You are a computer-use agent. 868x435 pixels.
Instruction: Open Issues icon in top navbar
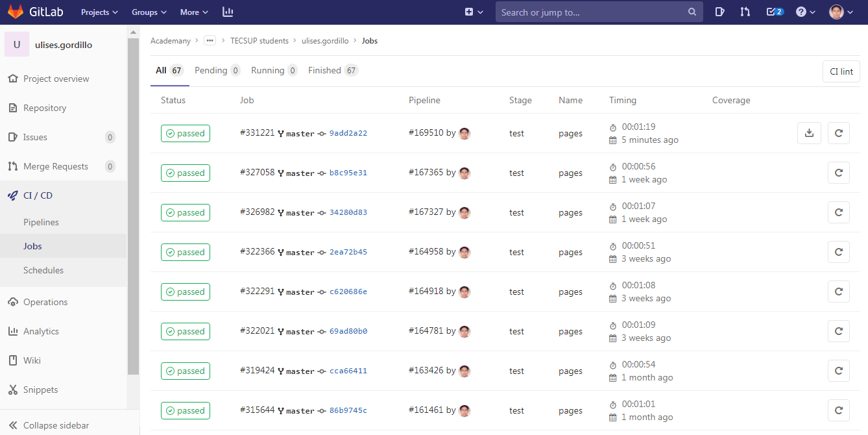pyautogui.click(x=719, y=12)
